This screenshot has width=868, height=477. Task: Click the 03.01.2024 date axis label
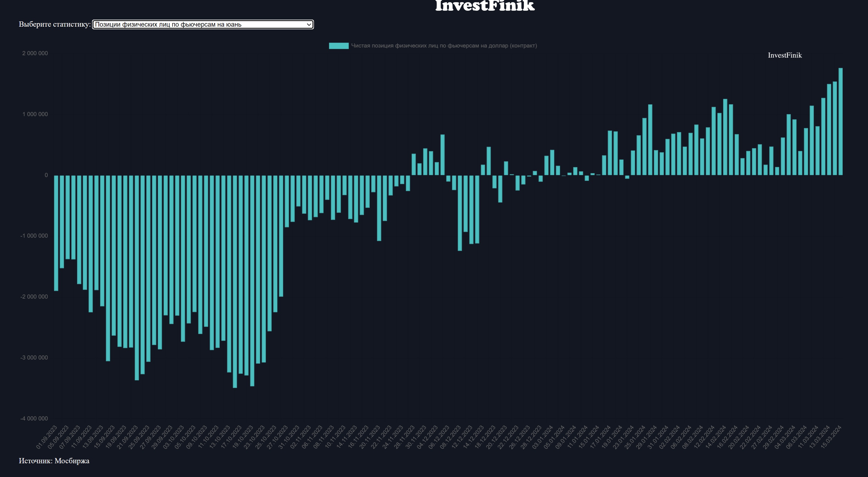click(x=543, y=437)
